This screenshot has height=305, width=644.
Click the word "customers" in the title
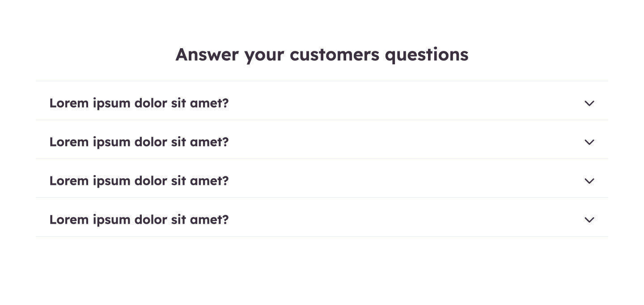pos(334,54)
